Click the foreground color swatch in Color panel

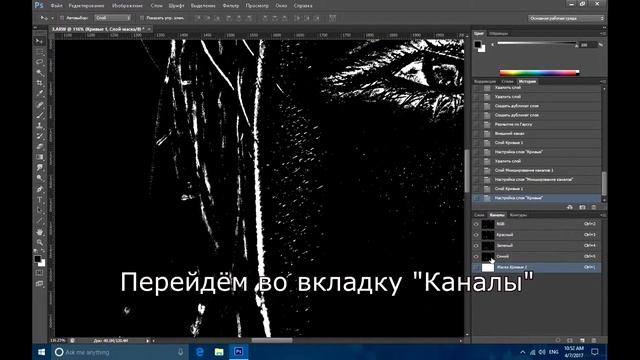tap(478, 44)
